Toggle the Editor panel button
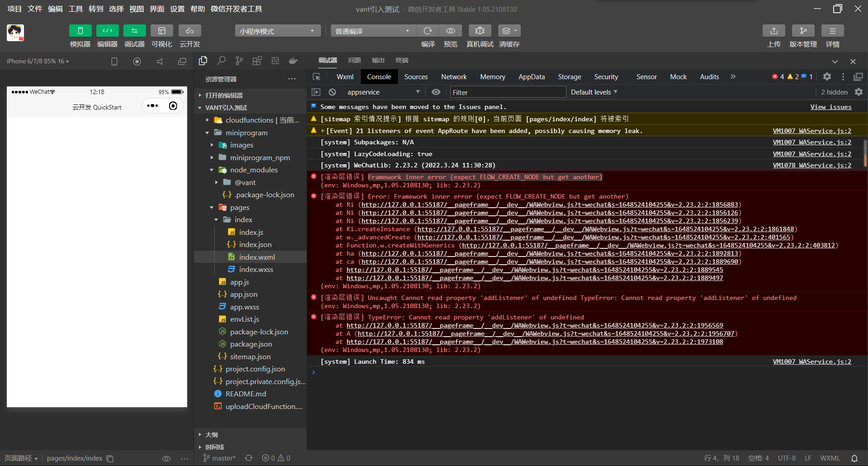This screenshot has height=466, width=868. (107, 31)
